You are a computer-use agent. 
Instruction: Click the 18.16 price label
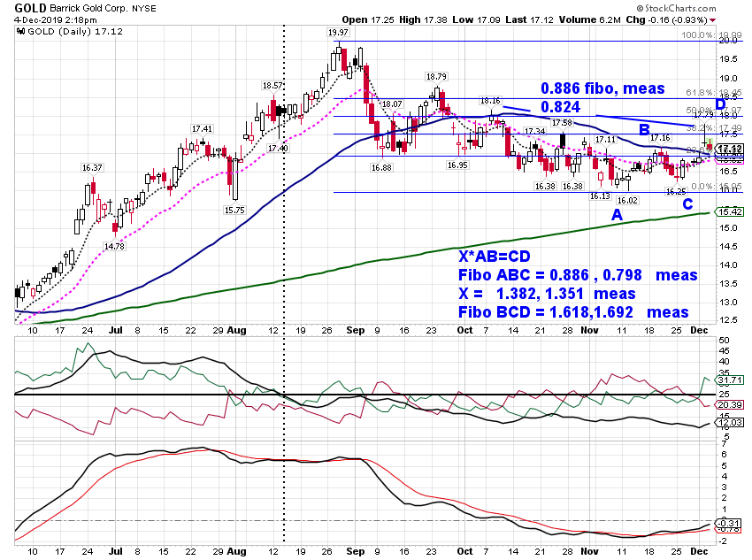pyautogui.click(x=490, y=101)
